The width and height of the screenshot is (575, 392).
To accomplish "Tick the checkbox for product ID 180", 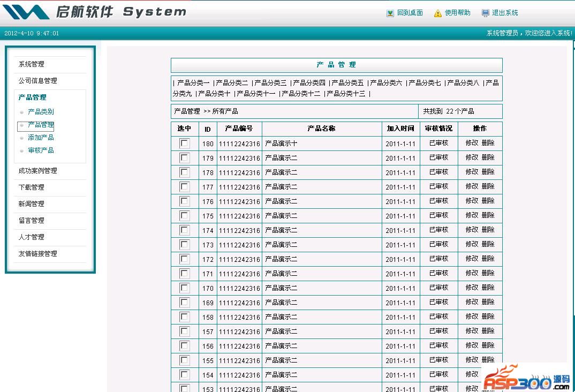I will 185,144.
